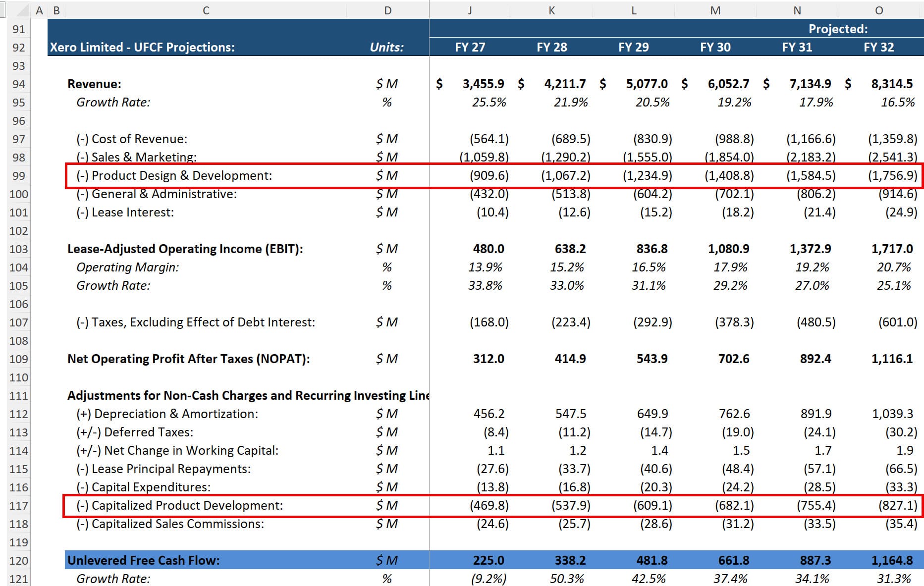Click '(+/-) Net Change in Working Capital:' label

[x=177, y=451]
